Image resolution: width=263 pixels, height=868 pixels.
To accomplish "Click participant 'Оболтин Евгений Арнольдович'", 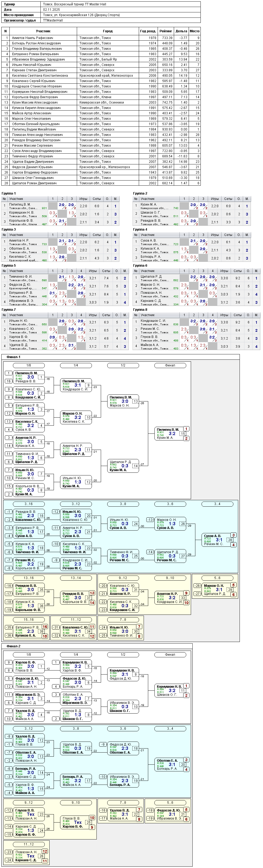I will point(36,124).
